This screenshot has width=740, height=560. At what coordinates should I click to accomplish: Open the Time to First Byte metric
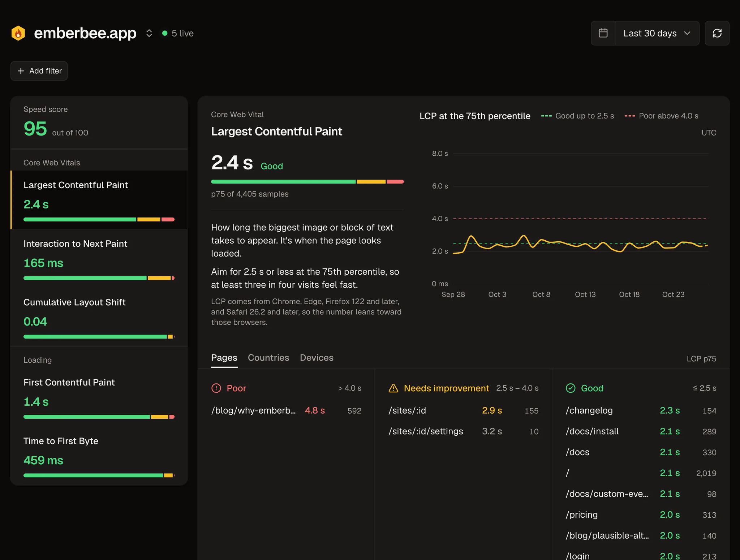pyautogui.click(x=99, y=456)
